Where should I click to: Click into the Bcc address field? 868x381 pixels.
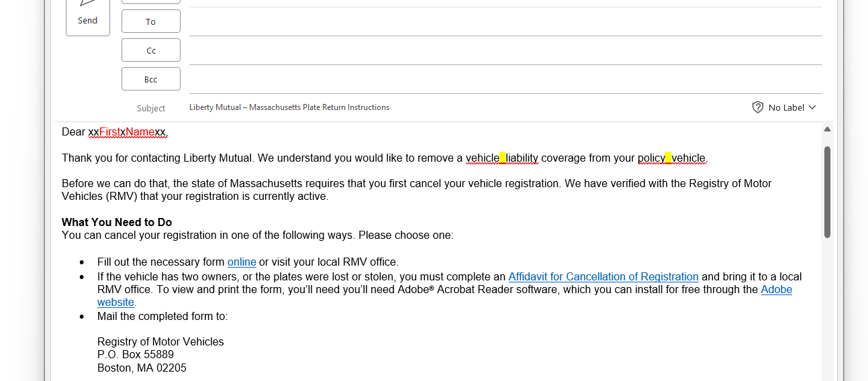(x=505, y=80)
